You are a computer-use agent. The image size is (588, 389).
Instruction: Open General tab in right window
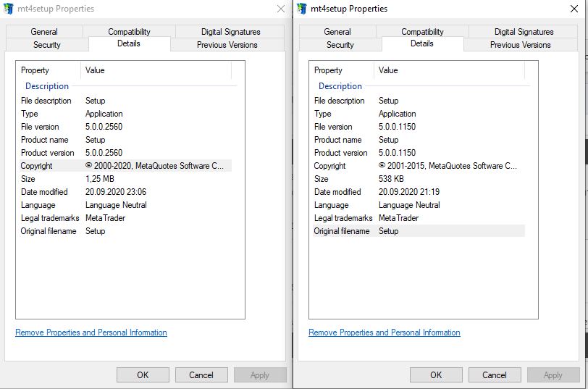point(337,31)
